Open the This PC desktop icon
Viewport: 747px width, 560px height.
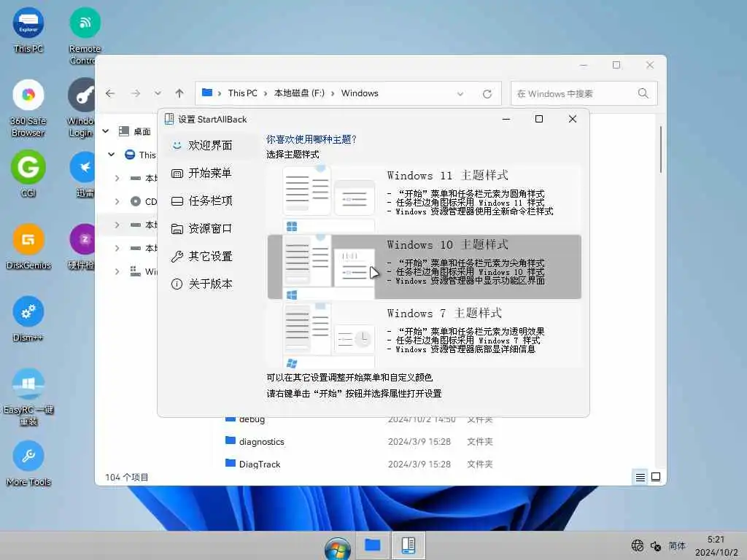[x=28, y=29]
